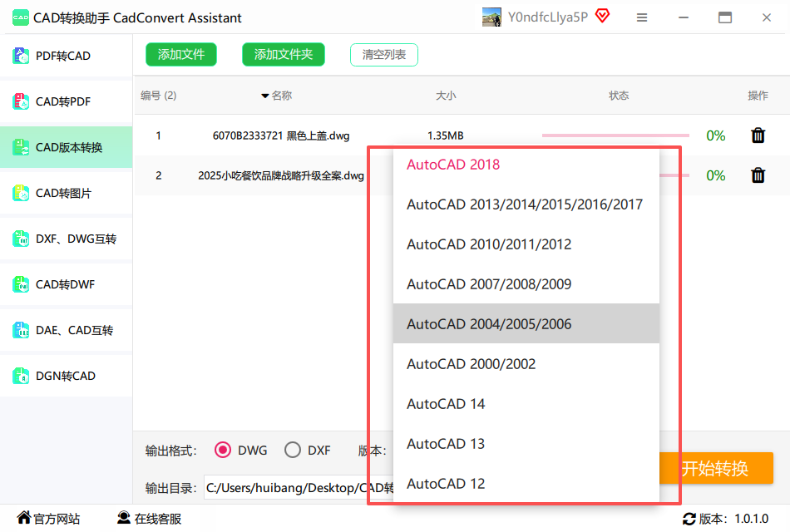Sort list by 名称 column arrow
This screenshot has height=532, width=790.
(x=265, y=96)
